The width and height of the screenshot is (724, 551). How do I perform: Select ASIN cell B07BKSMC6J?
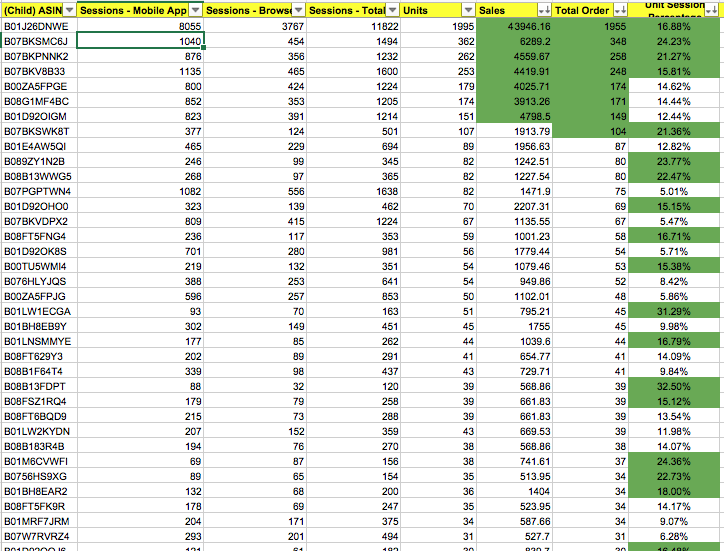pos(39,42)
